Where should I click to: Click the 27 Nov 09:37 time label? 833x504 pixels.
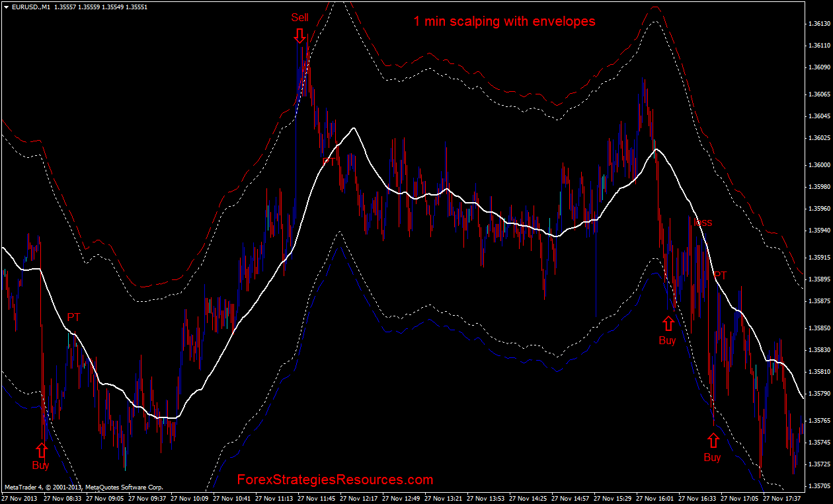point(147,499)
